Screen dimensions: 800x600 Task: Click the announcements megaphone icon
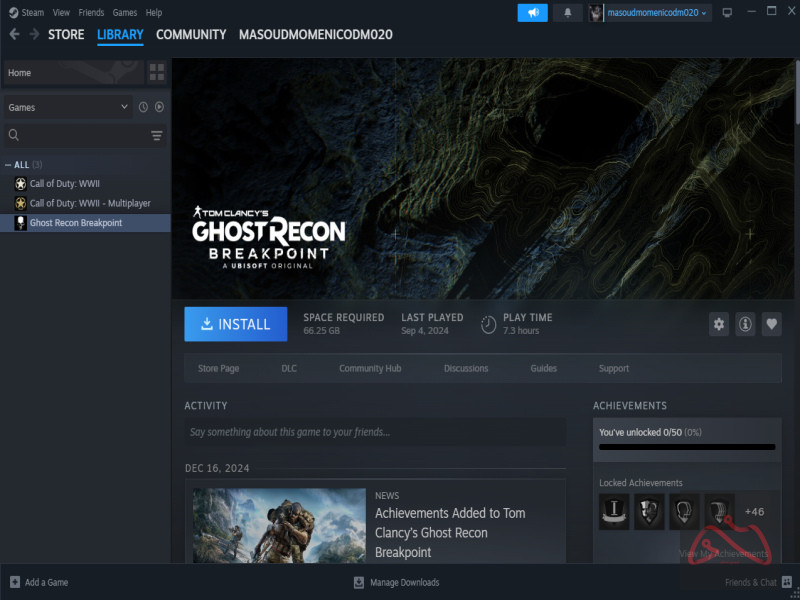tap(532, 13)
